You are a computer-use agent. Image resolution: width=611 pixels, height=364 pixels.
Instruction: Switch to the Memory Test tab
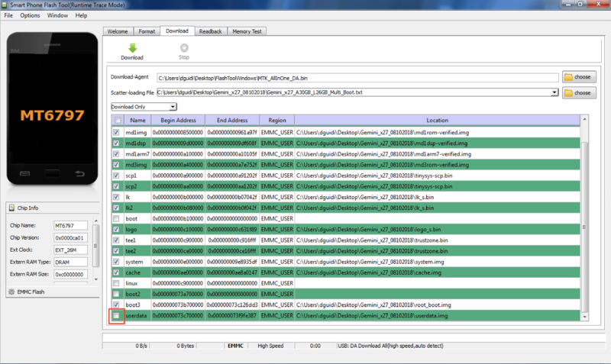pos(247,31)
